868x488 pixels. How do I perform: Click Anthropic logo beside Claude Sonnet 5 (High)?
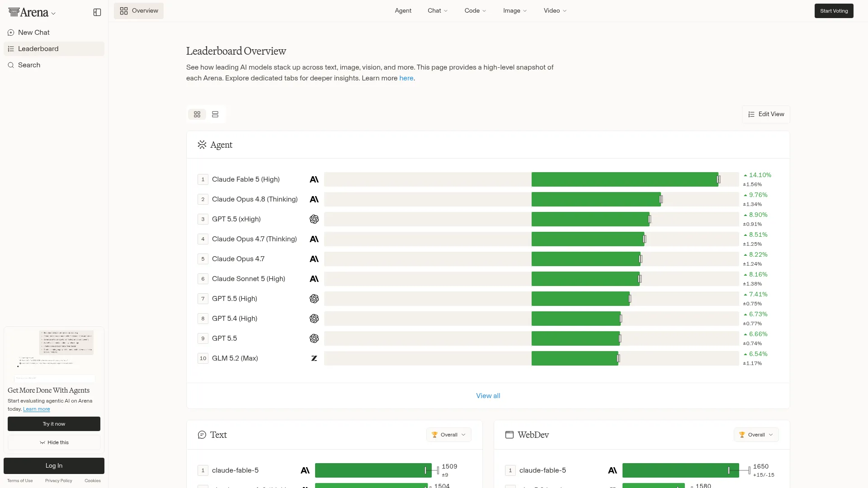click(314, 279)
